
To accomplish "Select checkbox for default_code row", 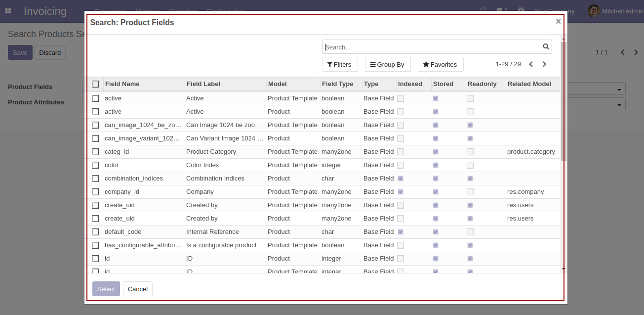I will point(95,232).
